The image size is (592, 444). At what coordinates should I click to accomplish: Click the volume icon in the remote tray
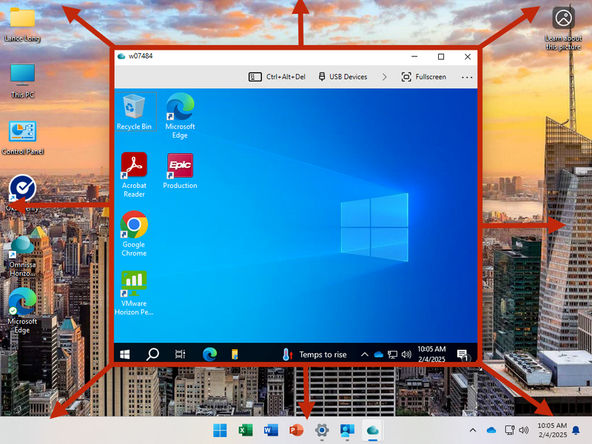click(x=406, y=354)
